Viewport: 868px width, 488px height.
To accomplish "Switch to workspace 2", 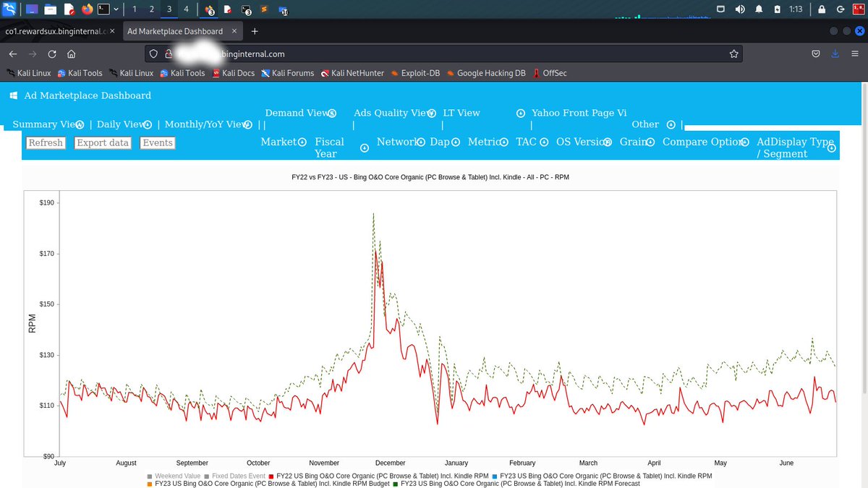I will (151, 9).
